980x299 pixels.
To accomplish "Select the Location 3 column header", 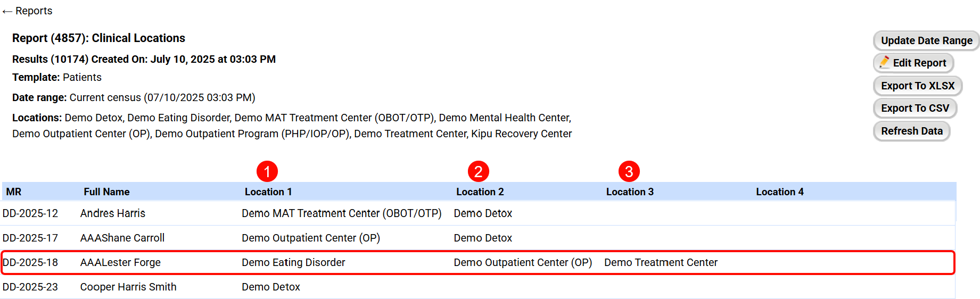I will (x=630, y=192).
